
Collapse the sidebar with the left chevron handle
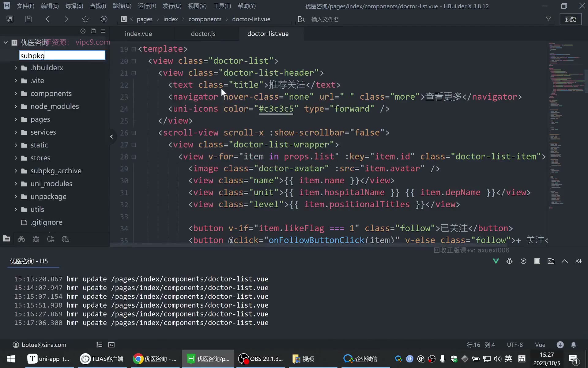click(x=111, y=136)
